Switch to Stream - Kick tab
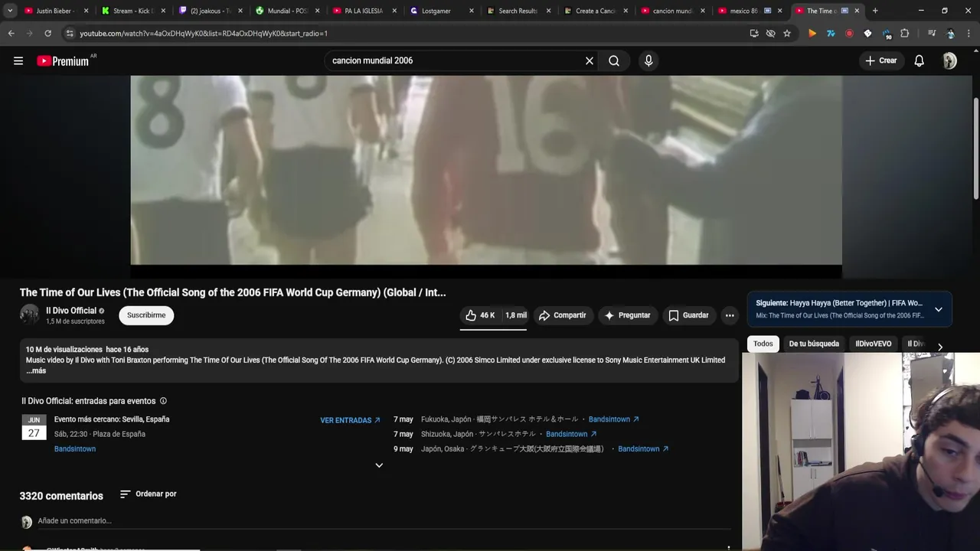 tap(132, 11)
